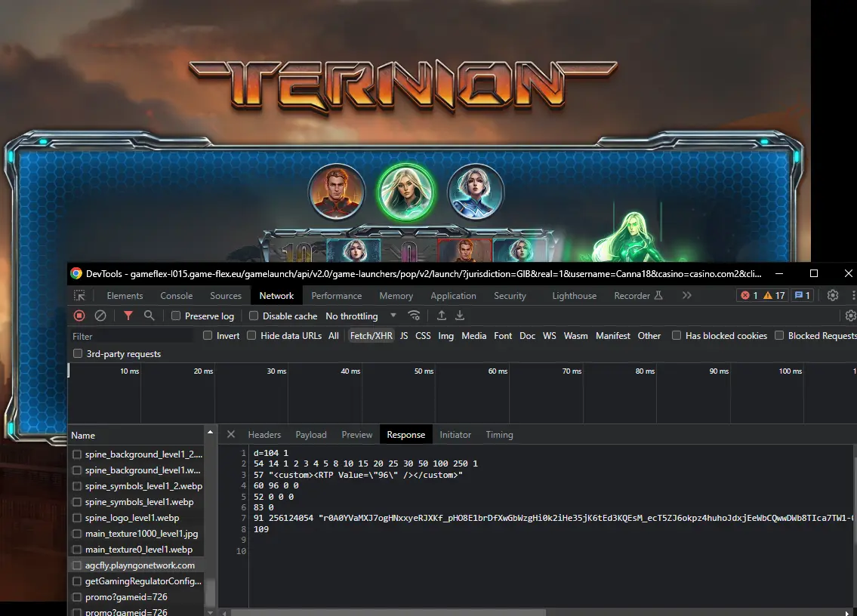
Task: Open the Initiator tab
Action: pos(455,435)
